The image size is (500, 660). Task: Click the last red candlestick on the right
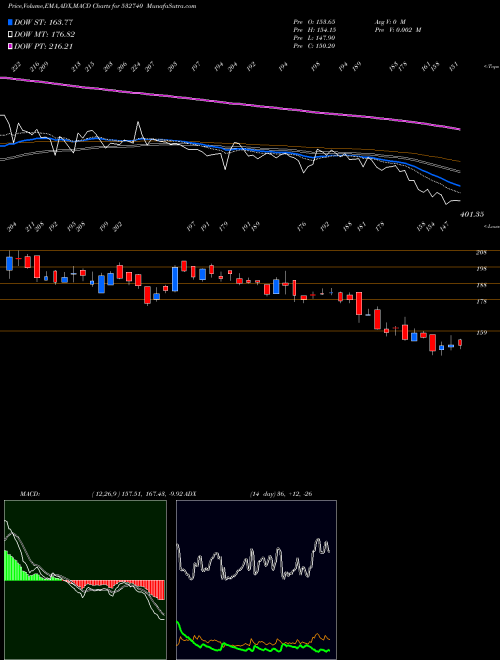(460, 343)
